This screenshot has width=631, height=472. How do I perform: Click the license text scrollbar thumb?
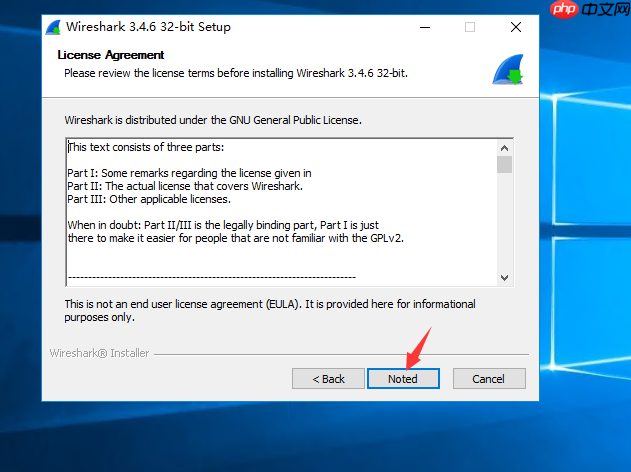click(505, 165)
